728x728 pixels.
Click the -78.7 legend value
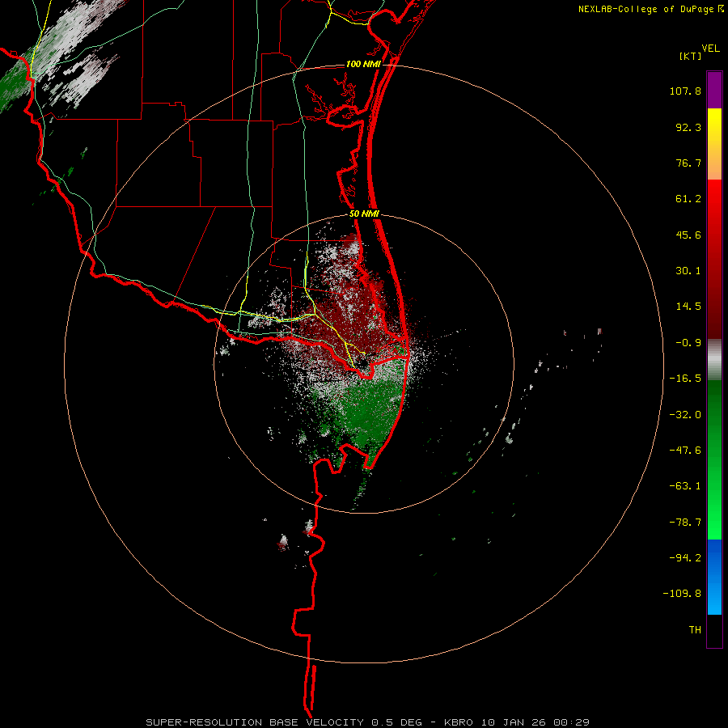685,523
